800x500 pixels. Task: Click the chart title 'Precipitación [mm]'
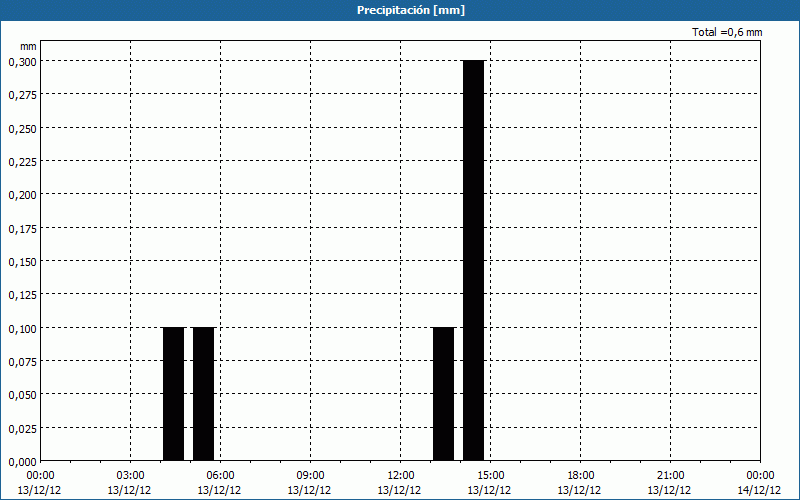411,10
